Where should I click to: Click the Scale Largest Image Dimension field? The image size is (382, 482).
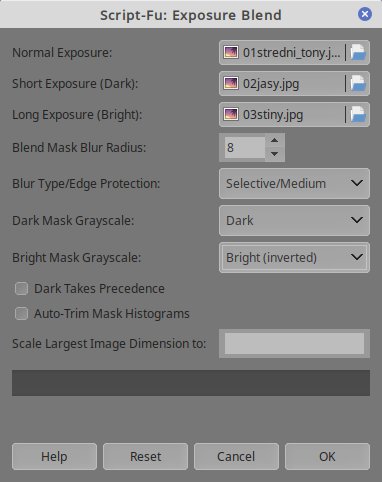[x=294, y=343]
